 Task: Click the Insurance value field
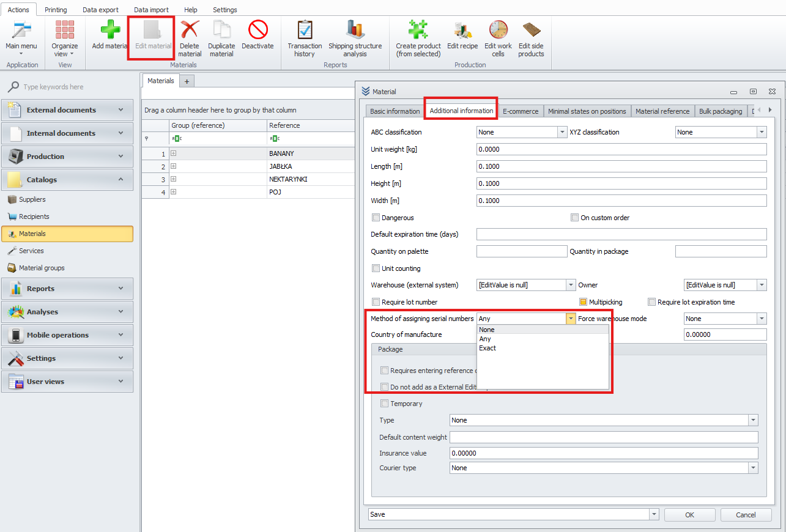tap(604, 453)
